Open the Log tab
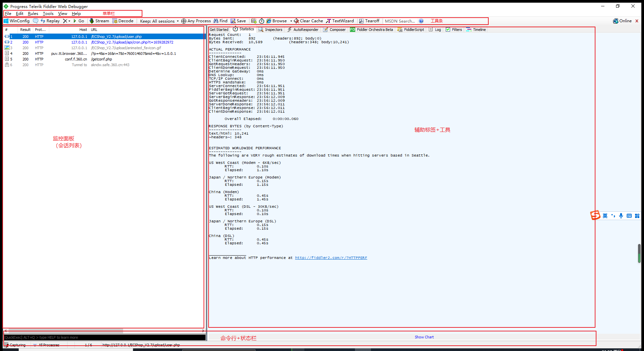The width and height of the screenshot is (644, 351). tap(435, 30)
